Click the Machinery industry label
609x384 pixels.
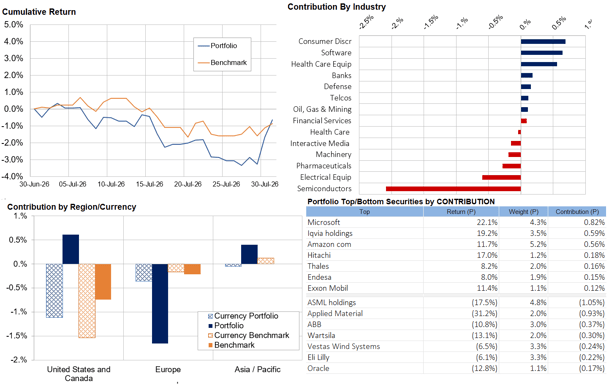coord(333,155)
